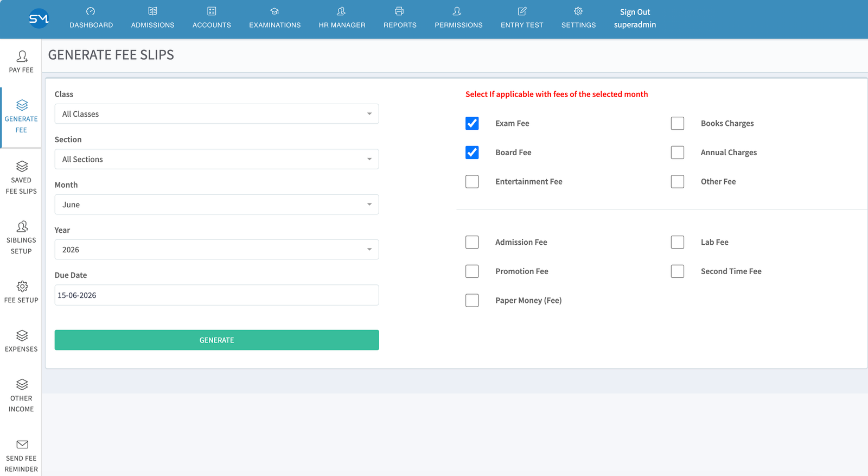
Task: Click the Pay Fee sidebar label
Action: (21, 70)
